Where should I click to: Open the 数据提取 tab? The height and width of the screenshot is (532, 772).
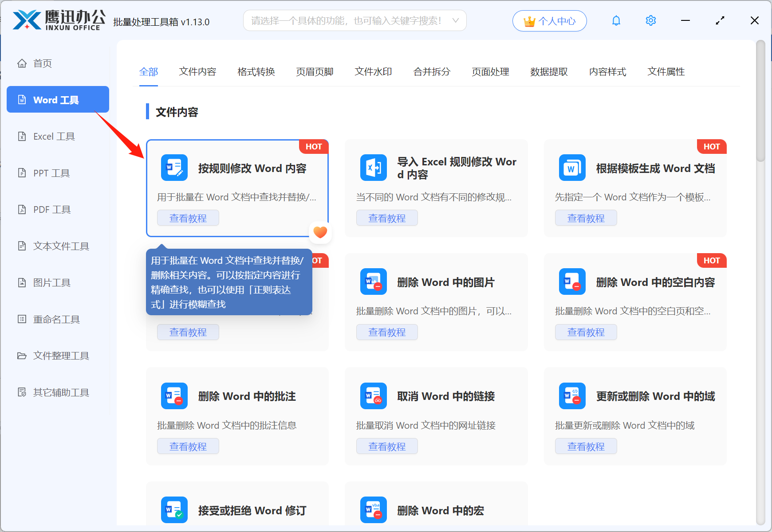tap(549, 72)
